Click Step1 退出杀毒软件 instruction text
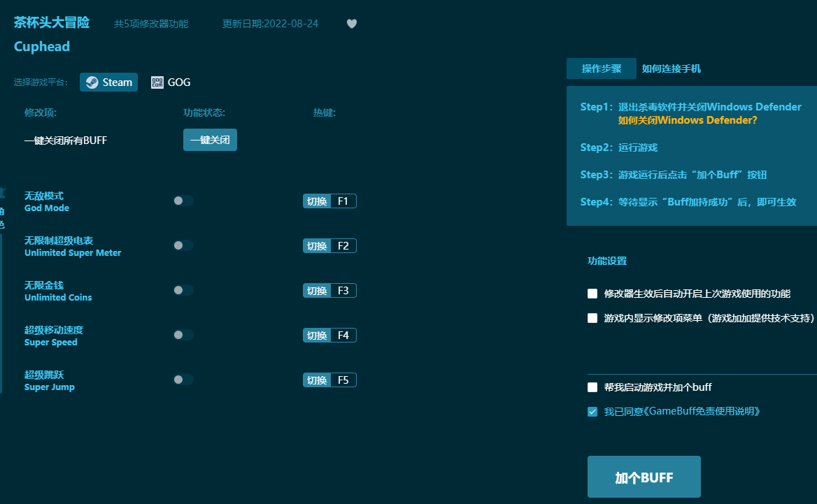This screenshot has height=504, width=817. (x=691, y=107)
